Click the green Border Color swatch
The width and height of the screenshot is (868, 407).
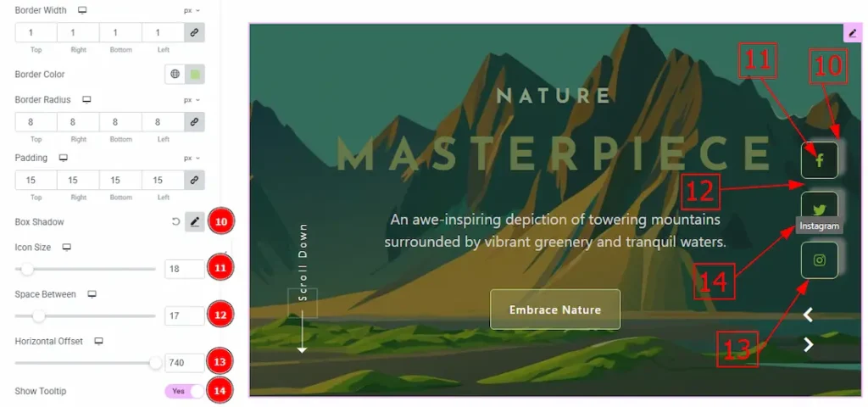pos(195,75)
